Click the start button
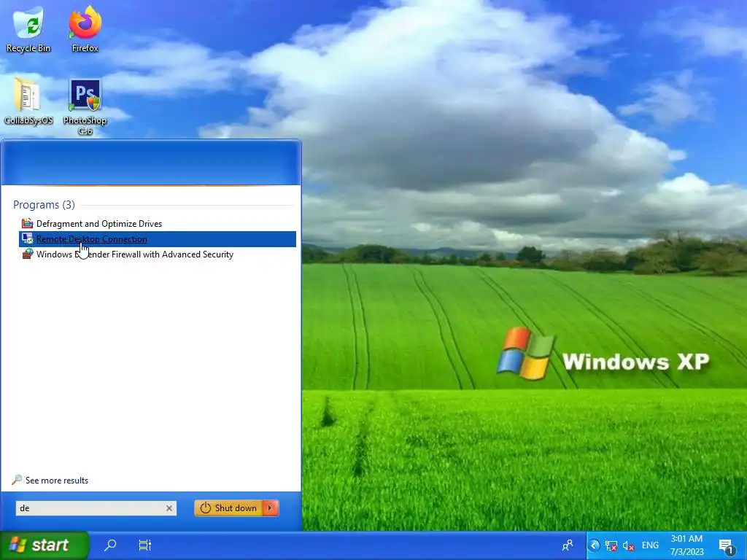Image resolution: width=747 pixels, height=560 pixels. [44, 545]
